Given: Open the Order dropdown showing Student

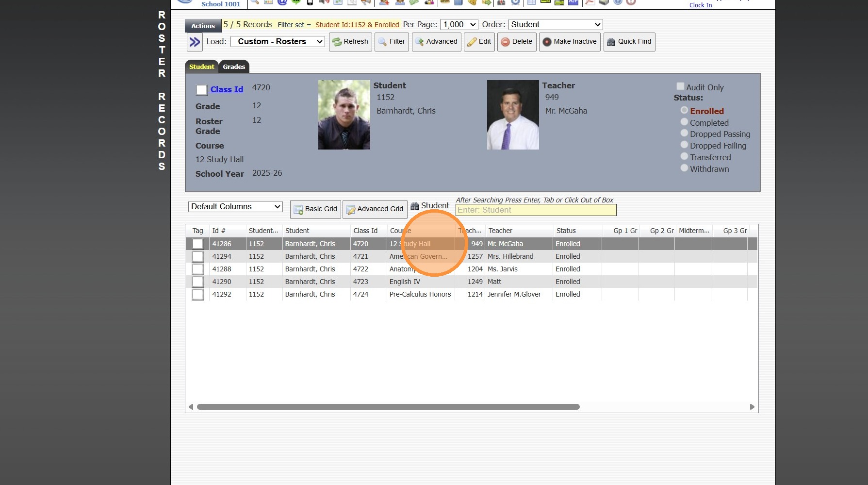Looking at the screenshot, I should (x=556, y=24).
